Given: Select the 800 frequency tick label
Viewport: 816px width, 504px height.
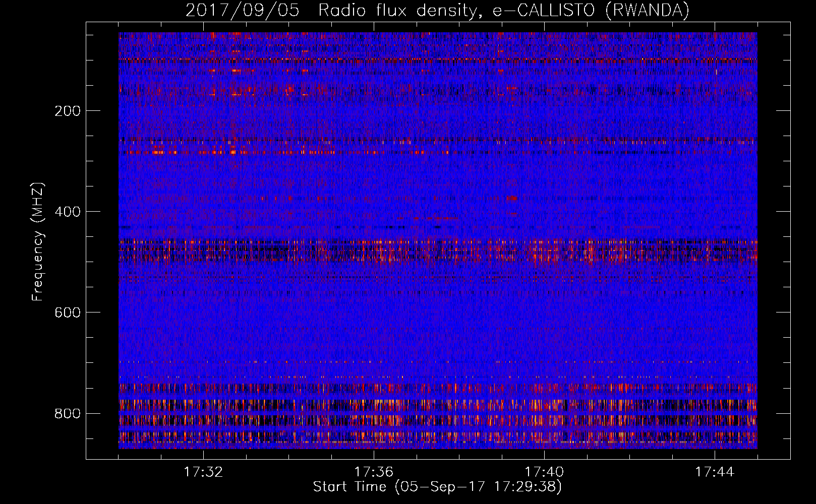Looking at the screenshot, I should (x=68, y=414).
